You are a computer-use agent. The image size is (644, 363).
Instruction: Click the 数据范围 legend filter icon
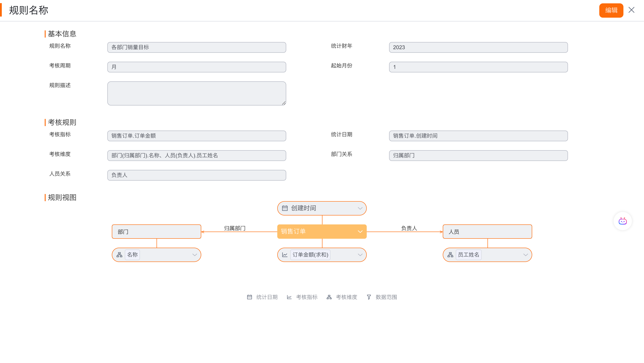[x=369, y=297]
